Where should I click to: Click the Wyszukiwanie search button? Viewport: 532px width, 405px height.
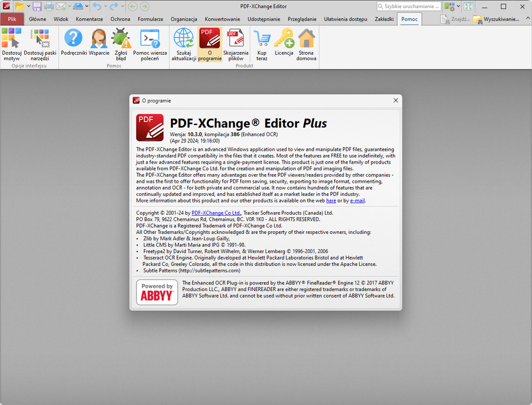tap(497, 19)
